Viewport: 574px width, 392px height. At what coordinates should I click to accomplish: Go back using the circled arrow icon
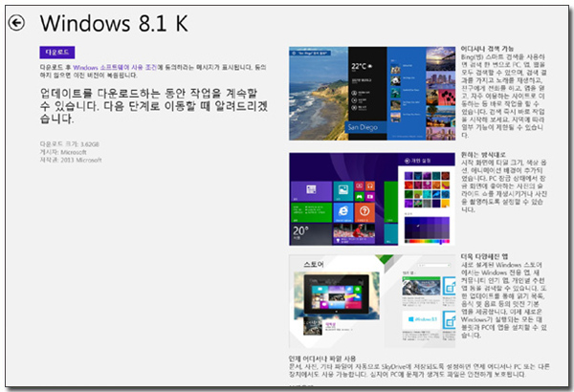[x=16, y=23]
